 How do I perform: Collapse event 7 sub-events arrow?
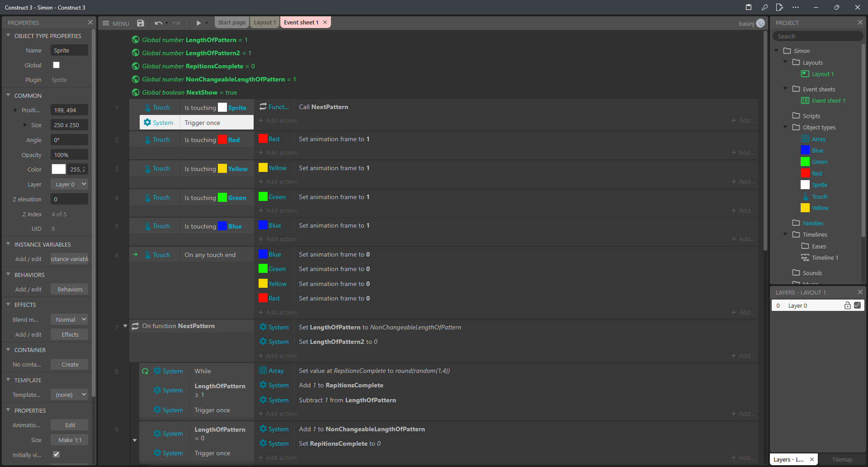(125, 326)
